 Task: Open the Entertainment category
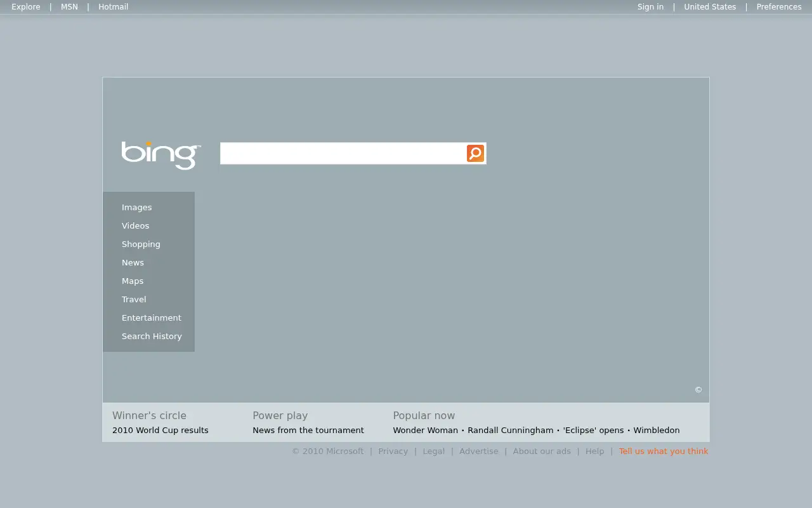point(152,317)
